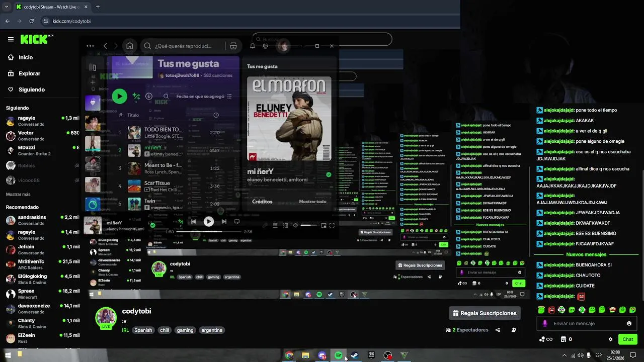Viewport: 644px width, 362px height.
Task: Mute Spotify volume speaker icon
Action: 295,225
